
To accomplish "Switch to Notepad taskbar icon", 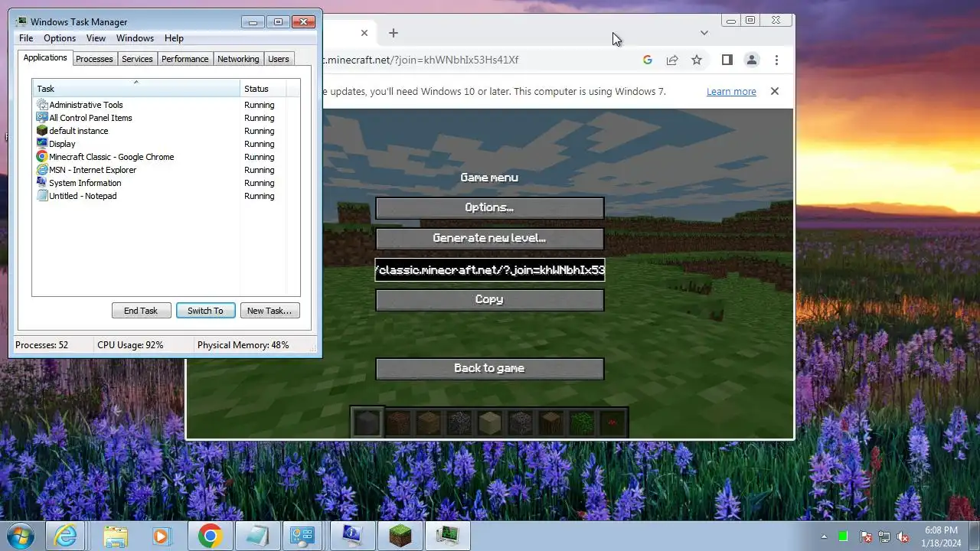I will pos(256,536).
